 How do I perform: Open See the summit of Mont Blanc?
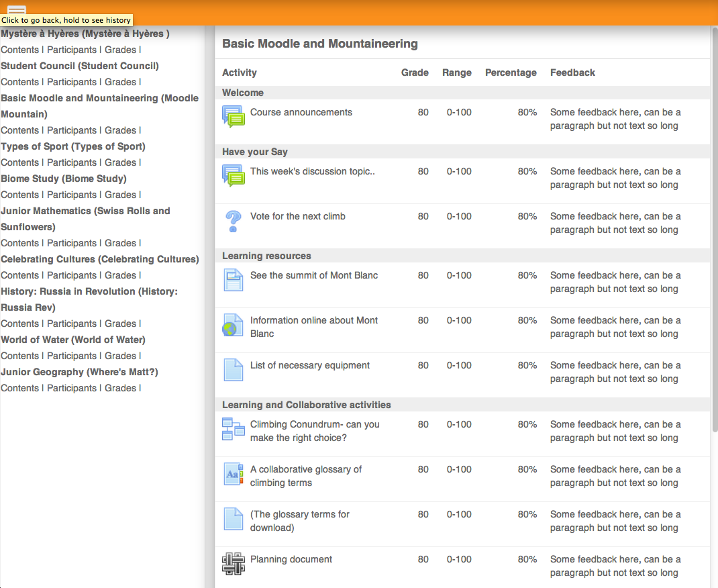click(313, 275)
